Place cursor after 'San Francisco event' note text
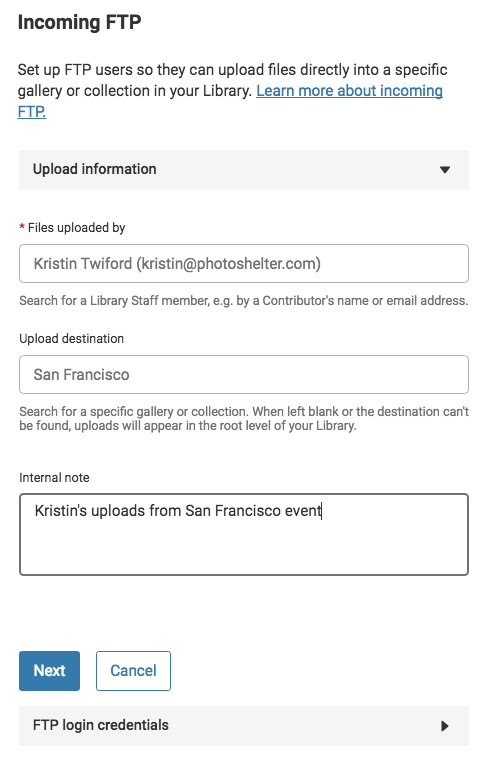Screen dimensions: 492x763 point(322,511)
